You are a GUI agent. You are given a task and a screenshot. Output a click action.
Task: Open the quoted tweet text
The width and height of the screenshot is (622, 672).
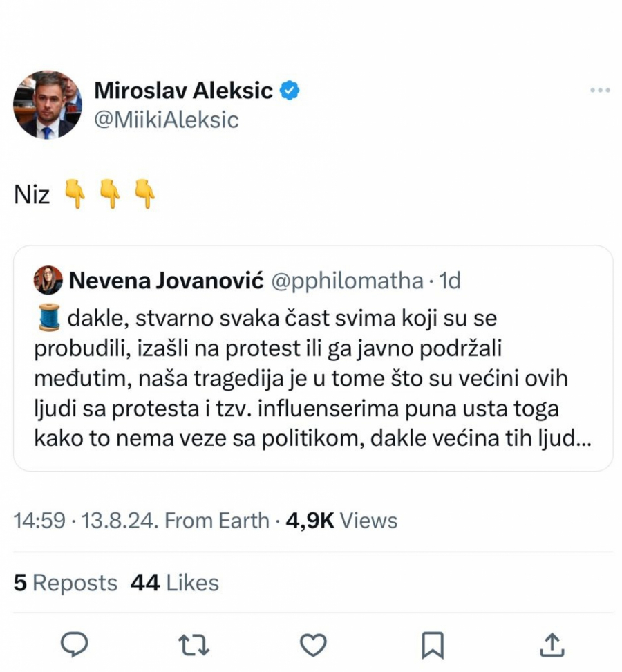coord(311,379)
